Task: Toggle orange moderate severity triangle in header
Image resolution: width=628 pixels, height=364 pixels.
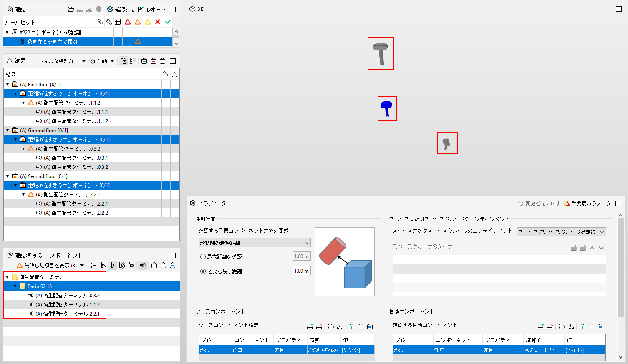Action: (138, 22)
